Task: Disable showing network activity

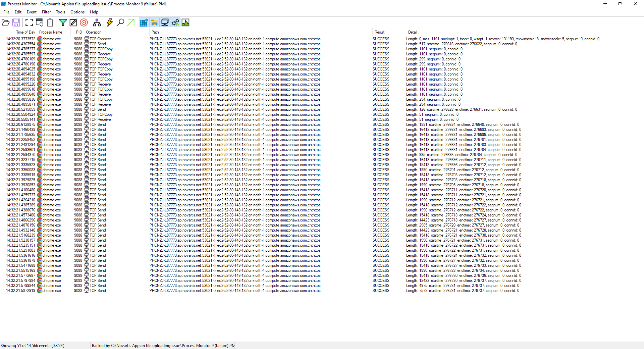Action: [x=165, y=22]
